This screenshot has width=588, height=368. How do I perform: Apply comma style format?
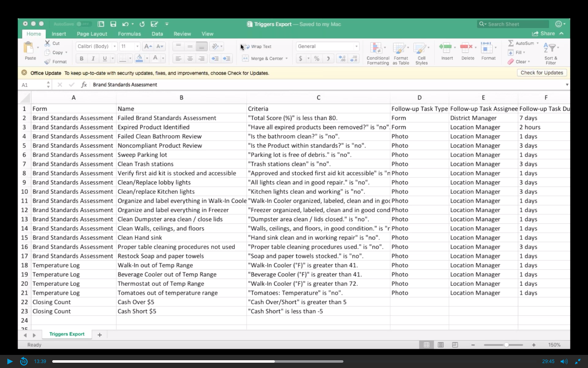(328, 58)
